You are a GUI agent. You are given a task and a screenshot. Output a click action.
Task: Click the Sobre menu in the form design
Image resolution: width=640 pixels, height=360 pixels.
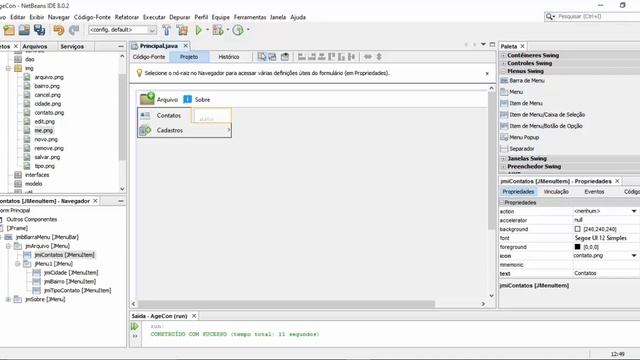(197, 100)
